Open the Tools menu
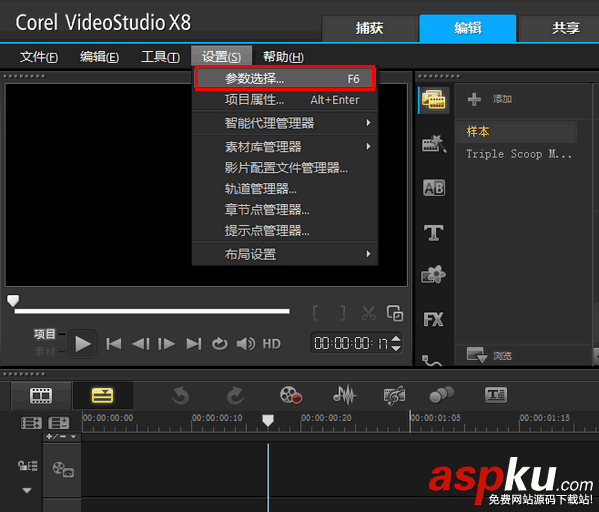This screenshot has height=512, width=599. click(x=160, y=57)
